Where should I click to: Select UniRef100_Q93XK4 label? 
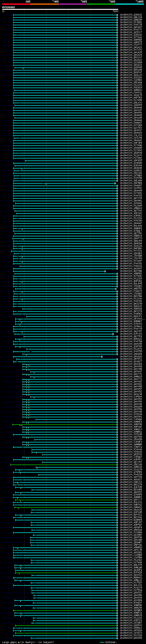(x=131, y=364)
